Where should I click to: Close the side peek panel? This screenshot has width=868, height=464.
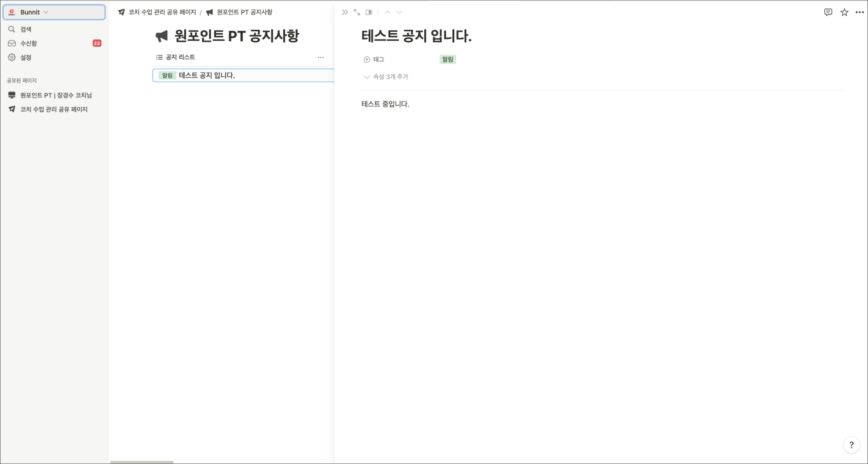(x=345, y=12)
